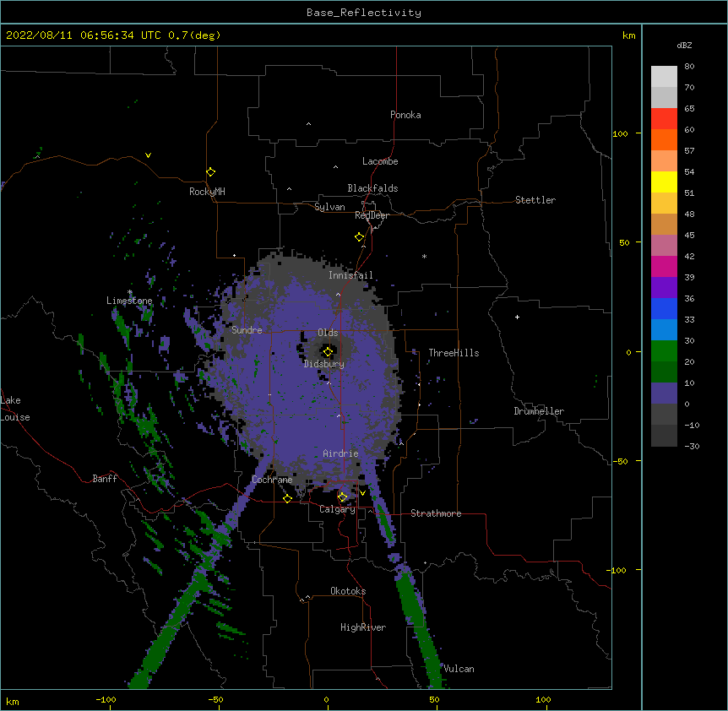Pick the orange 57-60 dBZ legend swatch

click(664, 139)
